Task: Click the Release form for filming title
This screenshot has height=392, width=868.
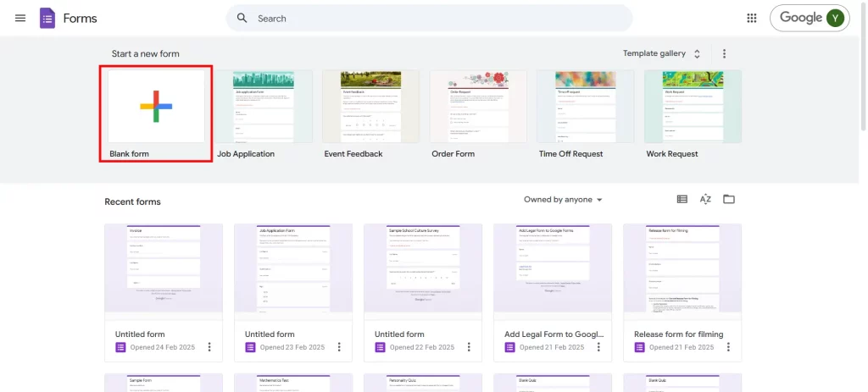Action: pyautogui.click(x=679, y=334)
